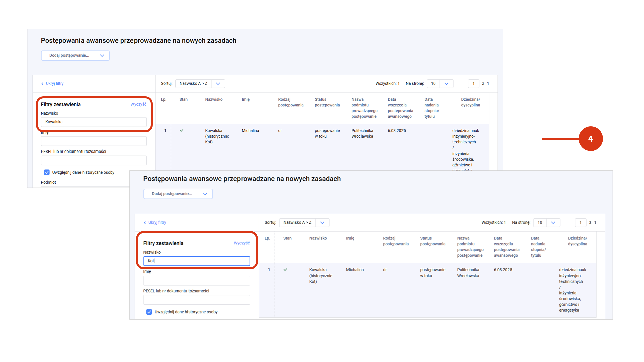Open lower Dodaj postępowanie dropdown
Image resolution: width=644 pixels, height=362 pixels.
tap(178, 194)
